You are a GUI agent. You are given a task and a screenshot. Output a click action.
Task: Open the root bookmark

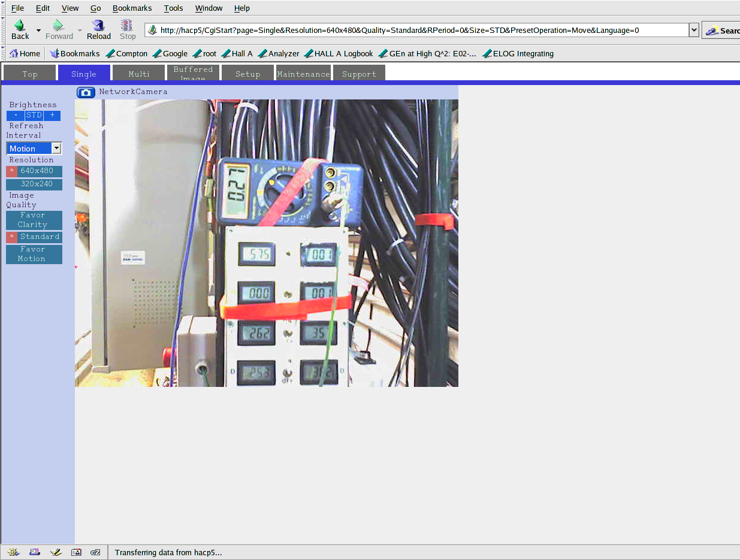pos(205,53)
